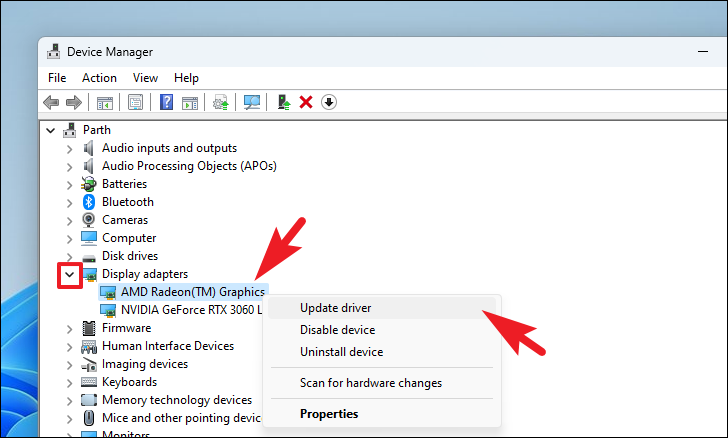This screenshot has width=728, height=438.
Task: Expand the Batteries chevron
Action: (x=70, y=185)
